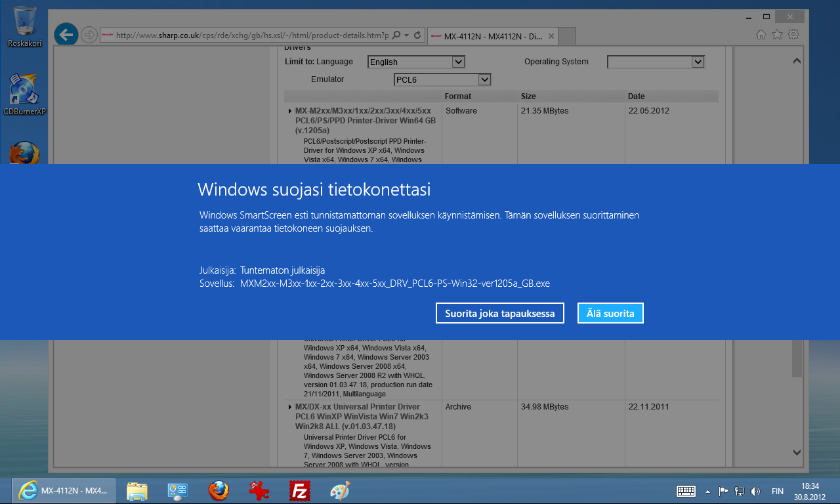This screenshot has height=504, width=840.
Task: Open the Firefox desktop shortcut
Action: click(25, 153)
